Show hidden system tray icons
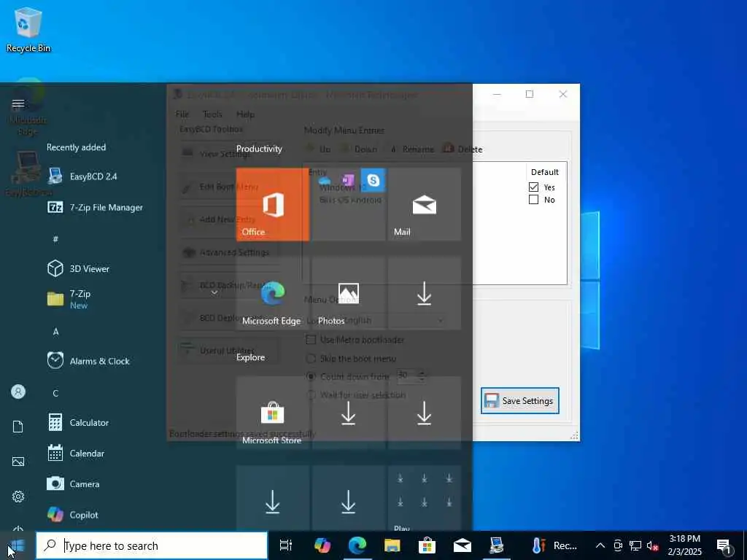This screenshot has width=747, height=560. click(x=600, y=545)
